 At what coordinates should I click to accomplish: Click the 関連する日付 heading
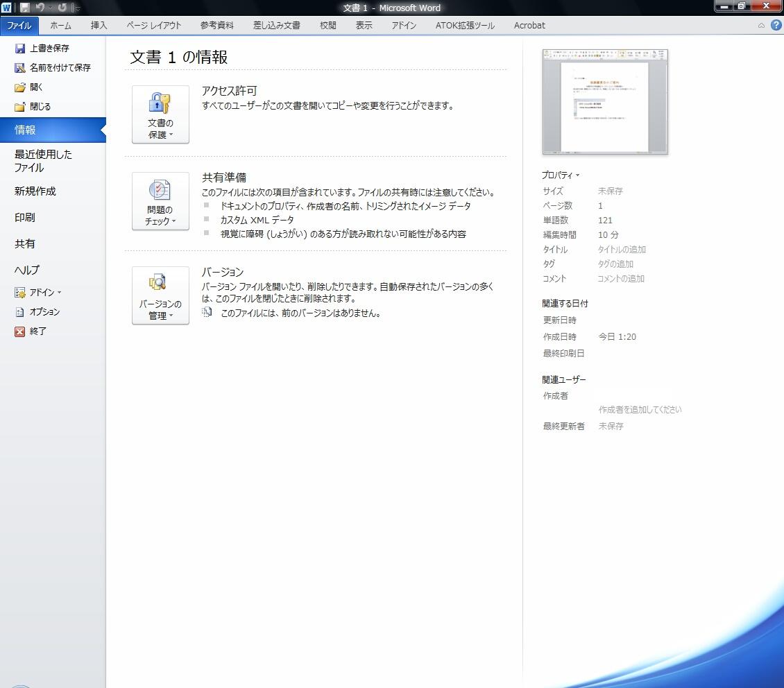tap(565, 303)
